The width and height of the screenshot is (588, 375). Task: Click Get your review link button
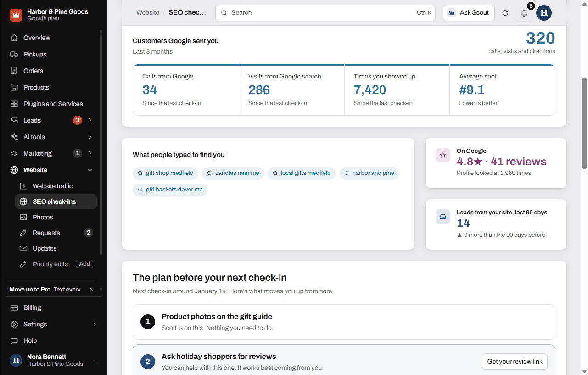pos(515,361)
